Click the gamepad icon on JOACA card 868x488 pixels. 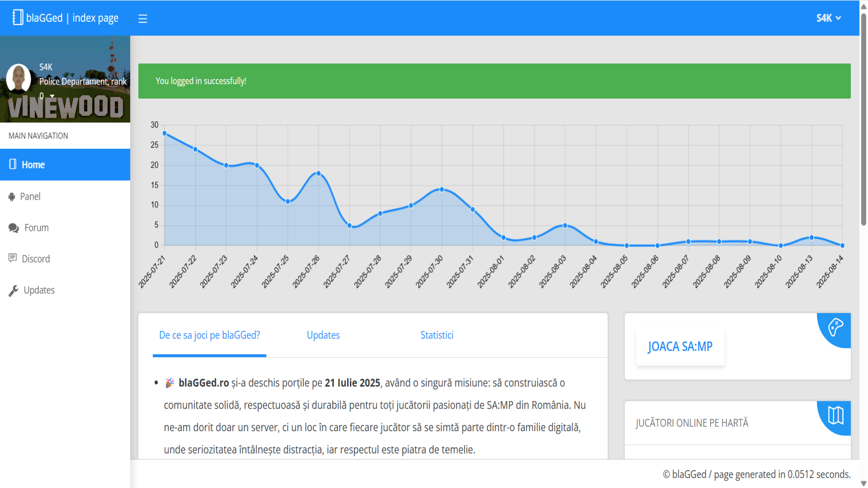(835, 327)
